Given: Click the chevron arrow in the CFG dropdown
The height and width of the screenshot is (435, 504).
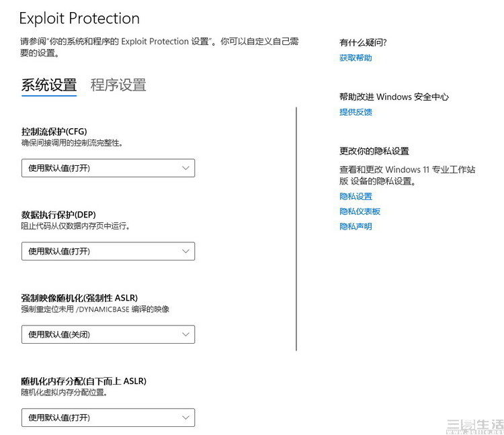Looking at the screenshot, I should click(186, 168).
